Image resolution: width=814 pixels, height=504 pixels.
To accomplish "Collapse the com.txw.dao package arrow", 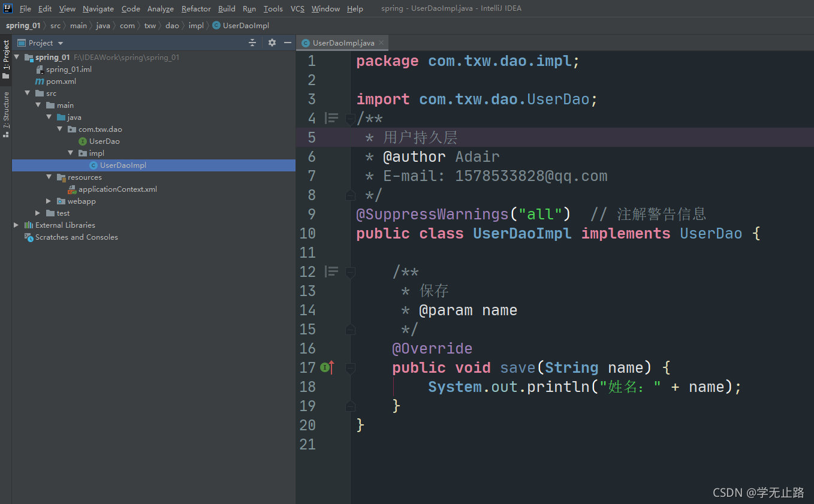I will [x=60, y=129].
